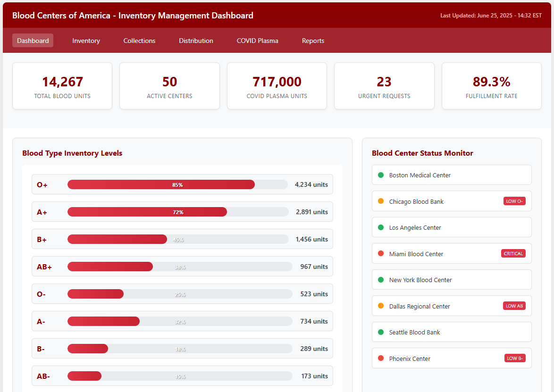Click the LOW B- badge on Phoenix Center
554x392 pixels.
click(514, 359)
